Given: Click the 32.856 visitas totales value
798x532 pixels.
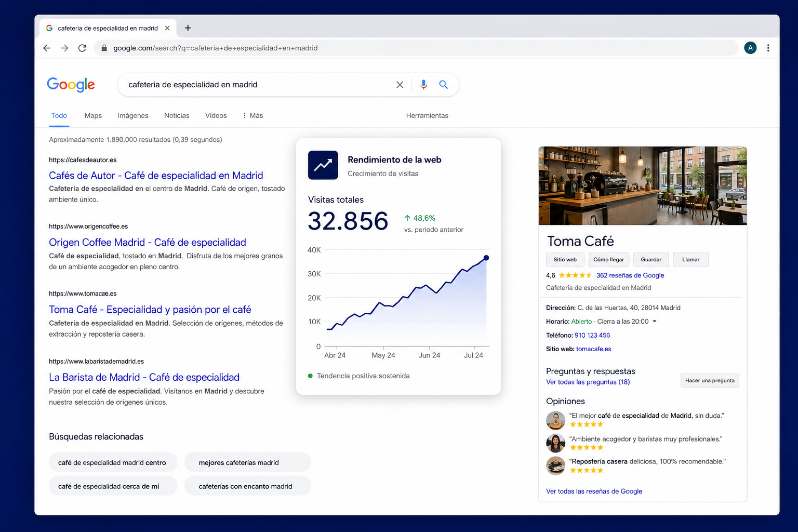Looking at the screenshot, I should coord(348,221).
